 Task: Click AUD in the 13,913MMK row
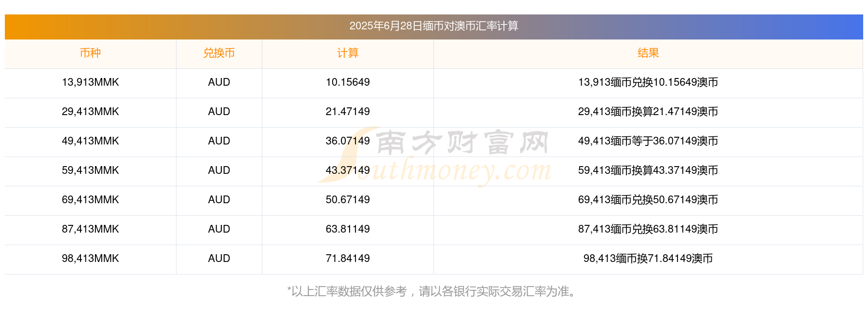[x=219, y=82]
